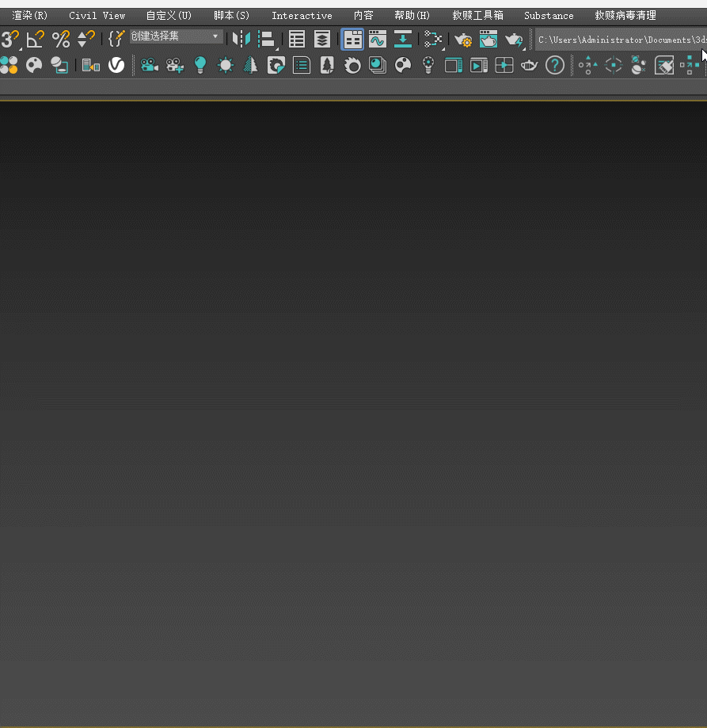Expand the Align tool flyout
The image size is (707, 728).
pos(268,39)
